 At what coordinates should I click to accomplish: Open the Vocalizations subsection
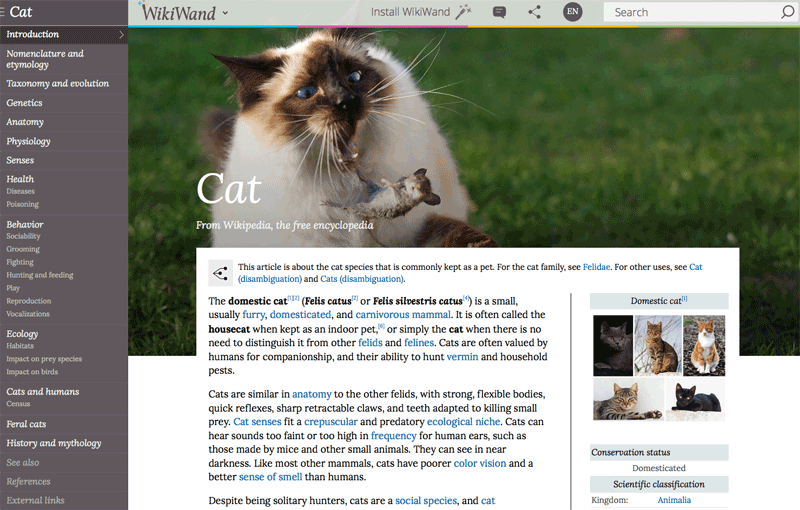pos(28,314)
